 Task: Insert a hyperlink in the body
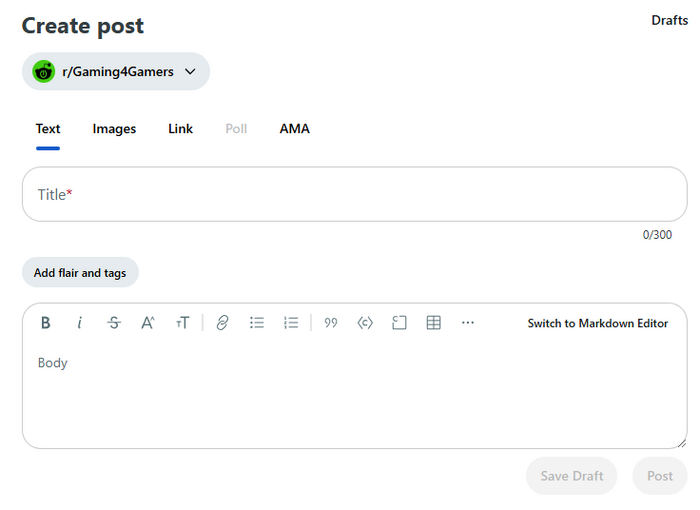point(223,323)
